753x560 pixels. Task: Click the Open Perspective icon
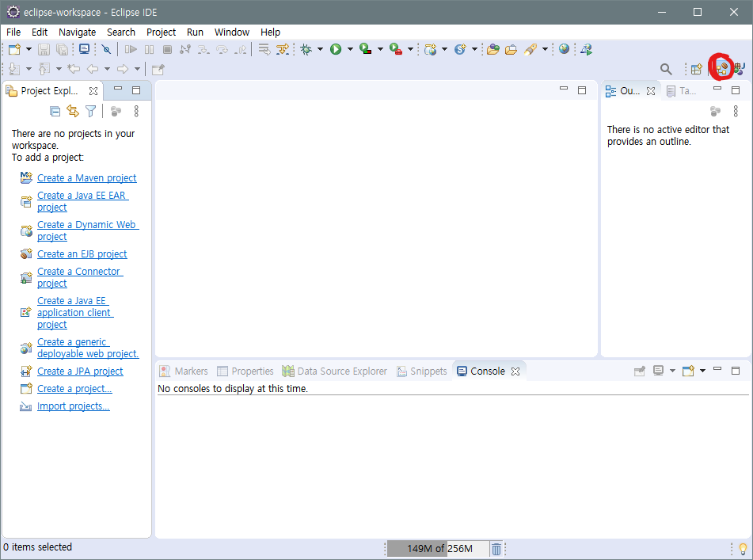[x=696, y=69]
